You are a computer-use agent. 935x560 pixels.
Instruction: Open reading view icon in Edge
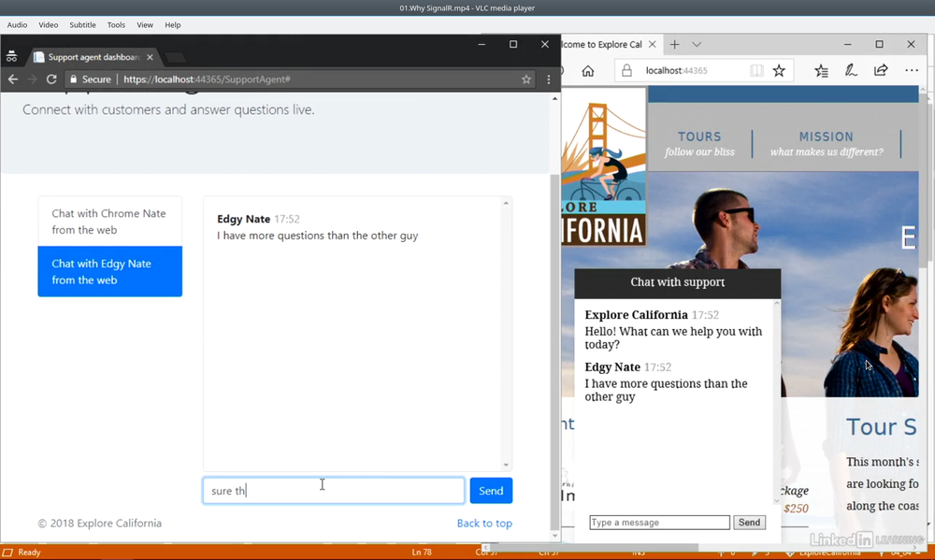[x=756, y=70]
